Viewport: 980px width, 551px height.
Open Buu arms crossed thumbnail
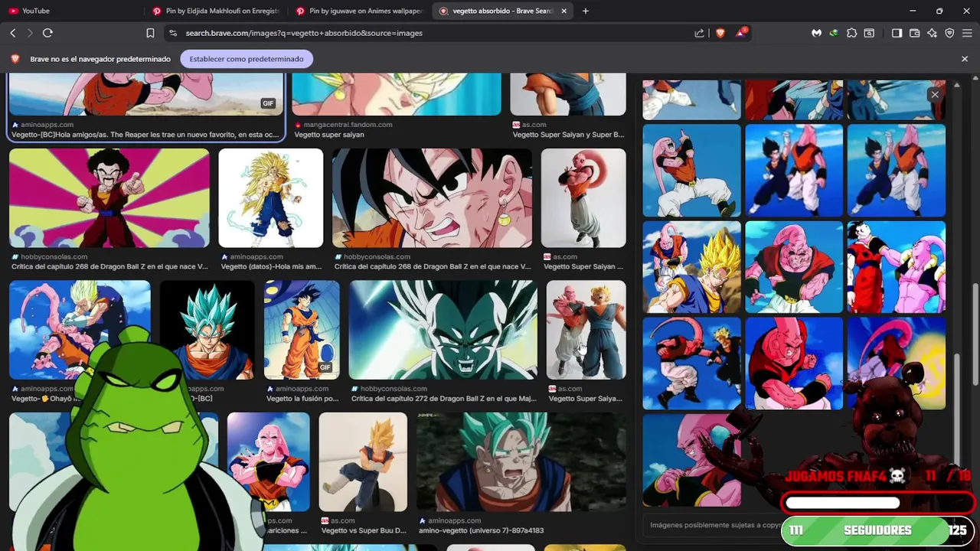coord(269,461)
